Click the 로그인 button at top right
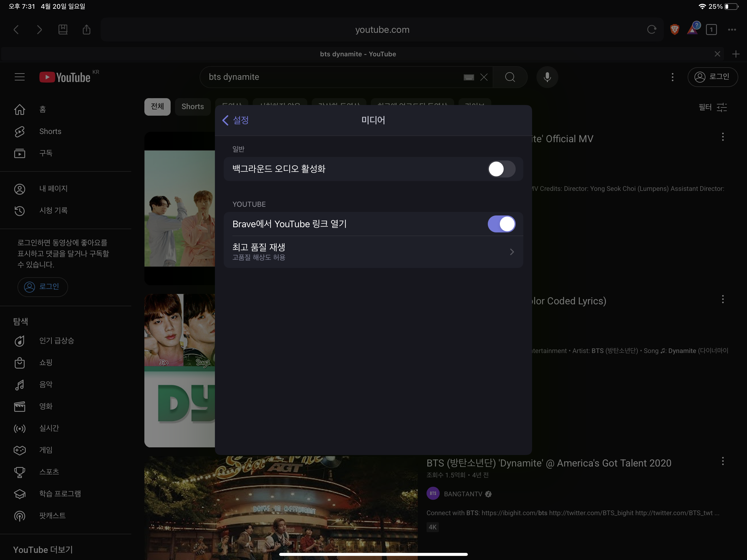Image resolution: width=747 pixels, height=560 pixels. point(713,77)
